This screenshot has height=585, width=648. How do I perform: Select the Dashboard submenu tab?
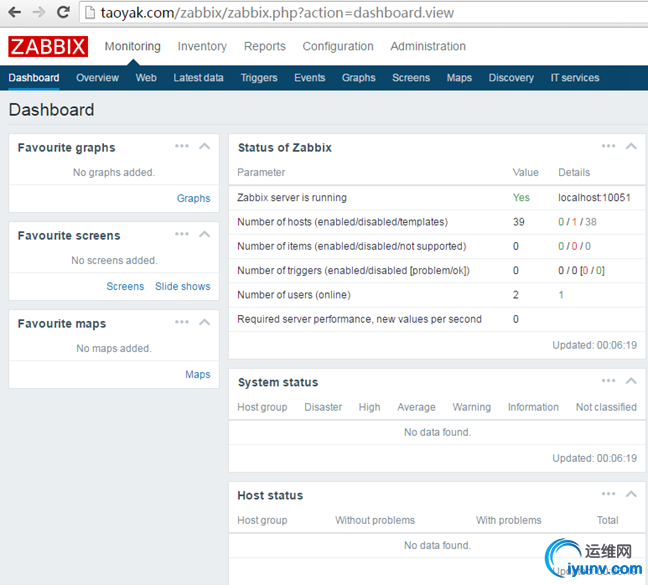(34, 78)
